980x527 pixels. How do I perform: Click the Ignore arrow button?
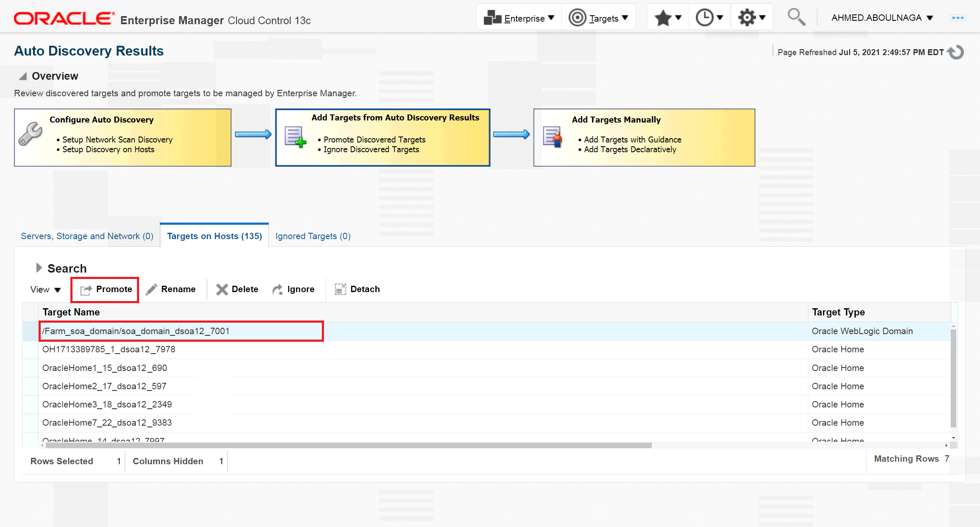(293, 289)
